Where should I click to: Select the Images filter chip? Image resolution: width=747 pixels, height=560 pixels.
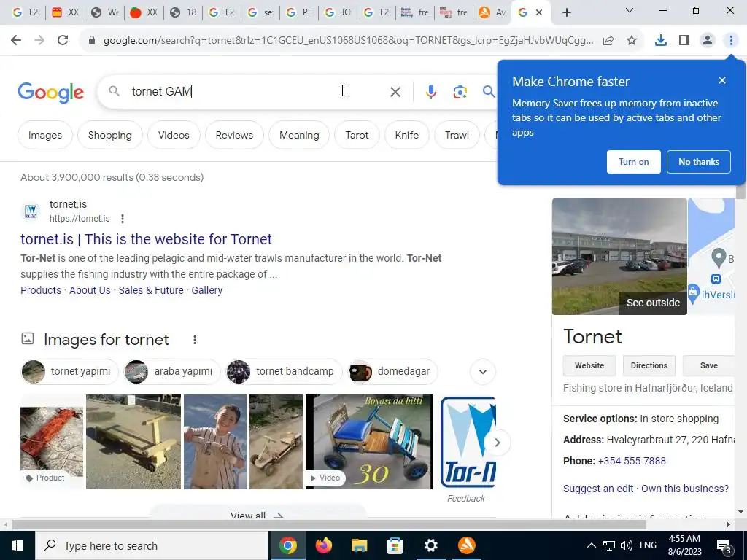pyautogui.click(x=44, y=135)
